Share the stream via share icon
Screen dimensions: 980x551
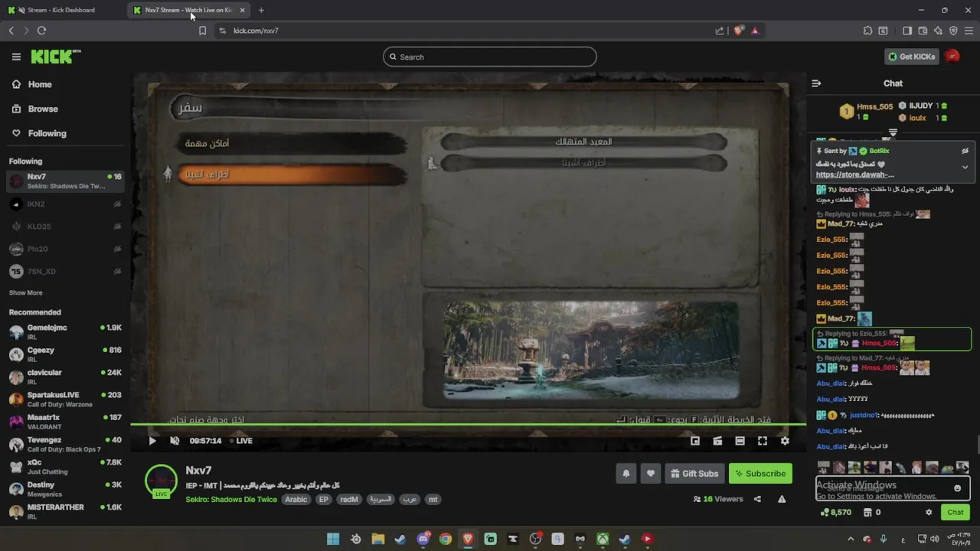757,499
